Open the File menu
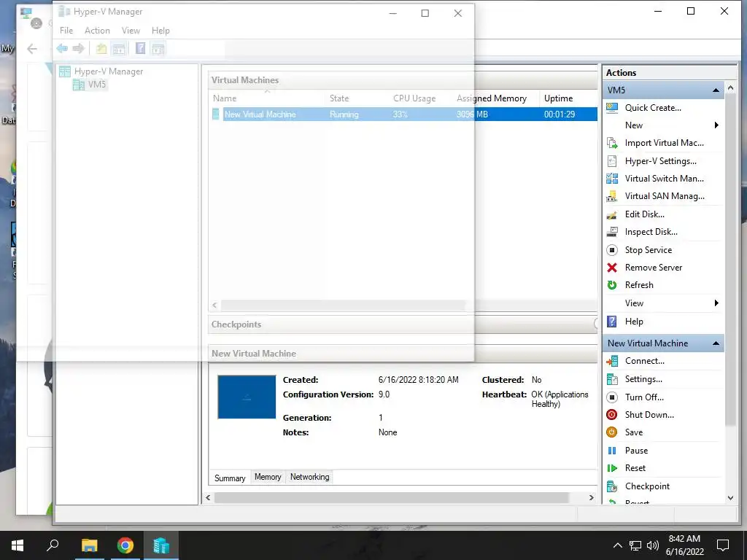This screenshot has width=747, height=560. (x=66, y=31)
